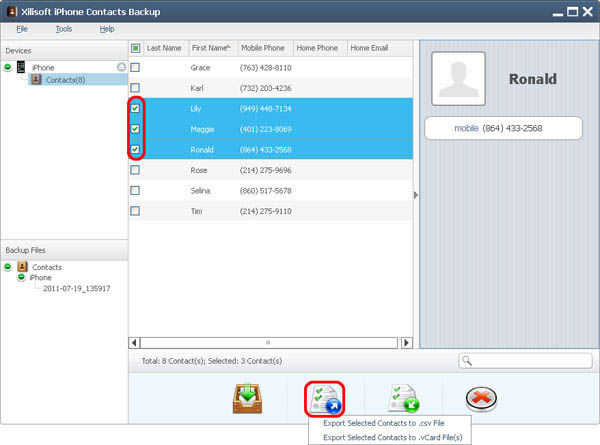Collapse the iPhone node under Backup Files
This screenshot has width=600, height=445.
(x=21, y=277)
